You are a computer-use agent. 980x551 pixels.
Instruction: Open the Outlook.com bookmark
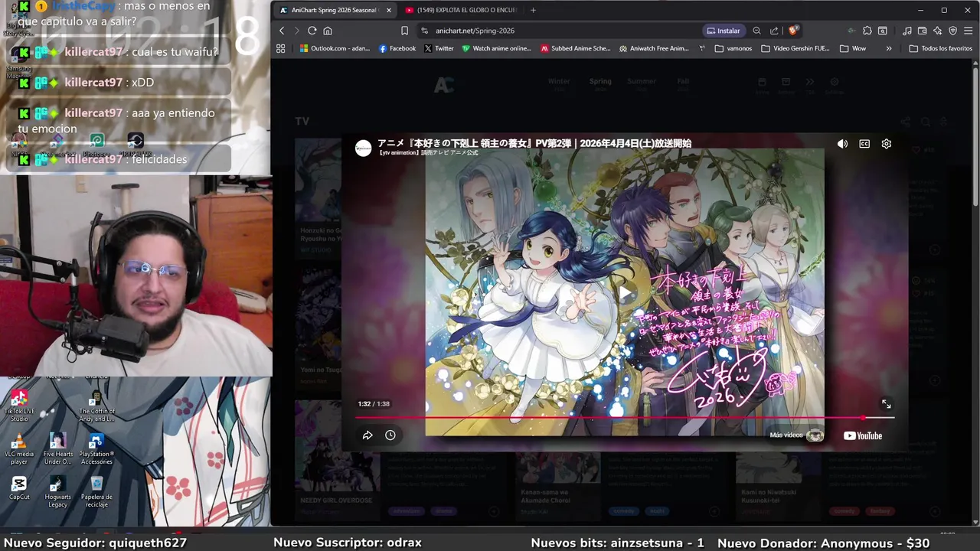(335, 48)
